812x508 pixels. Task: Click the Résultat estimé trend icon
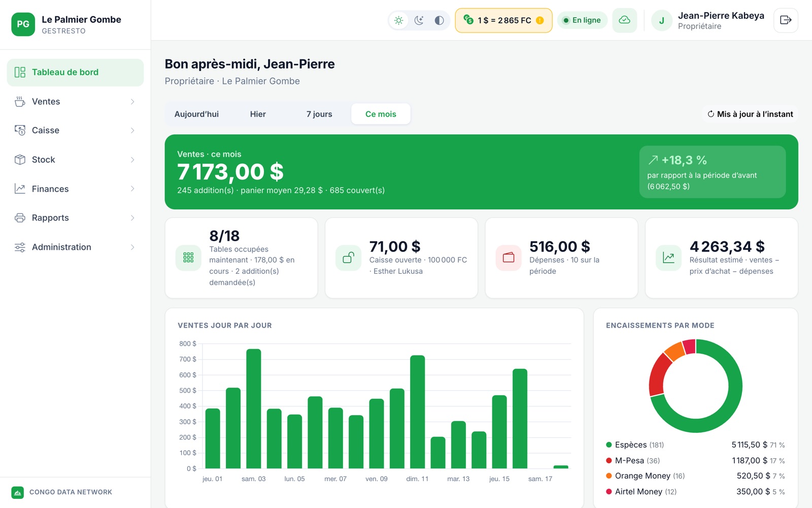[669, 258]
